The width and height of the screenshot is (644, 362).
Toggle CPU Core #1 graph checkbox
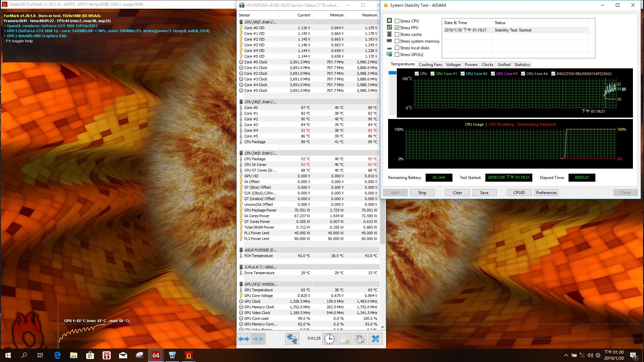pyautogui.click(x=433, y=74)
